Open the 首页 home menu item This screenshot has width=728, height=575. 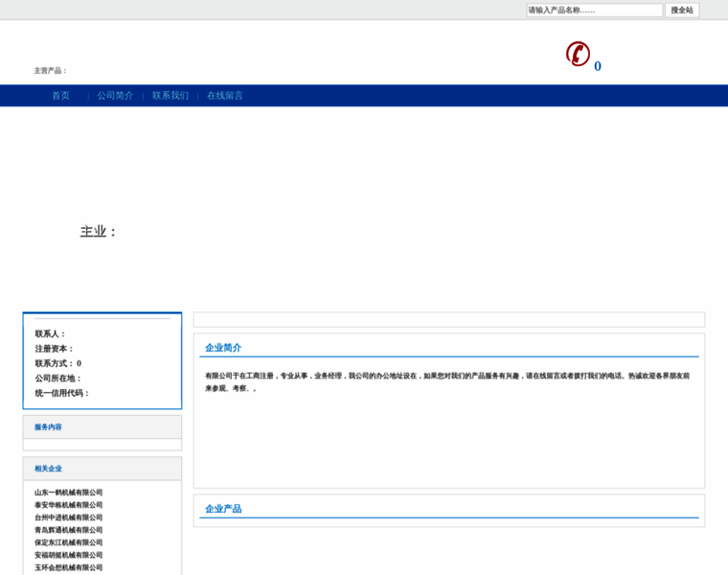coord(60,96)
